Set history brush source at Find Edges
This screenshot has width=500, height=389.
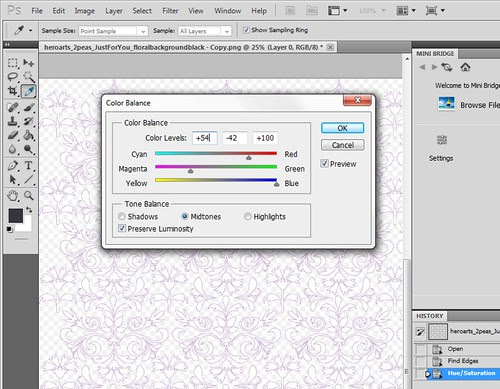(x=421, y=361)
